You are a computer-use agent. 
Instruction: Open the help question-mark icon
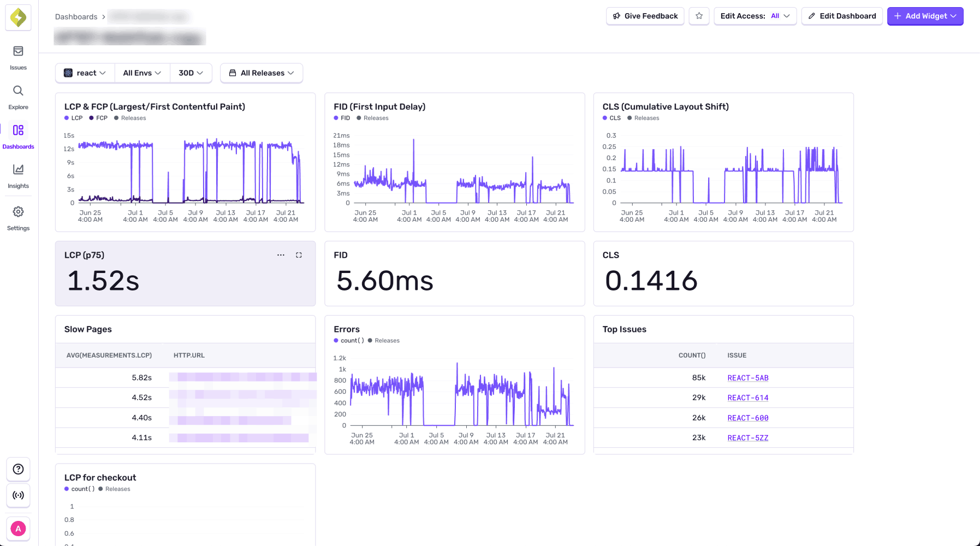18,469
